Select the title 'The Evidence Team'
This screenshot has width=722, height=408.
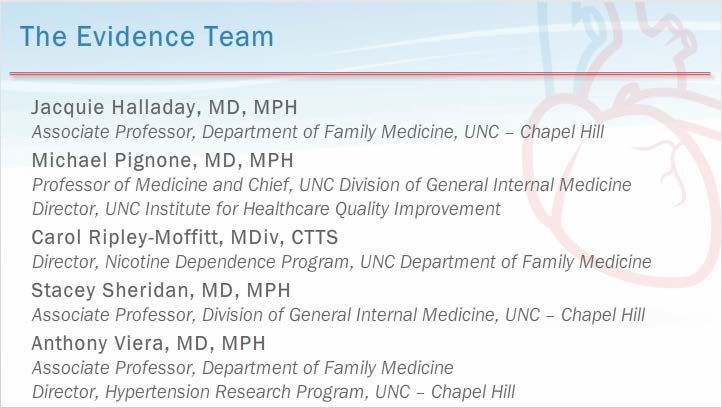tap(147, 36)
